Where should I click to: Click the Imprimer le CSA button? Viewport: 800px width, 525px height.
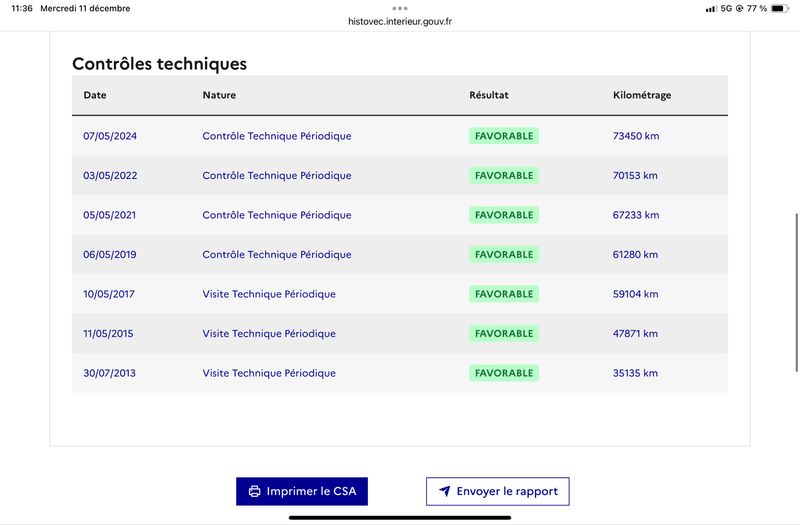tap(302, 491)
